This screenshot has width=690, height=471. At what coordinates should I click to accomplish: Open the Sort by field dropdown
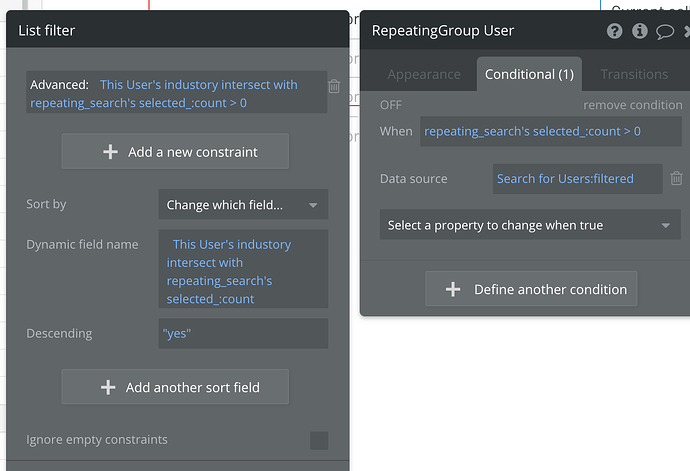click(243, 205)
